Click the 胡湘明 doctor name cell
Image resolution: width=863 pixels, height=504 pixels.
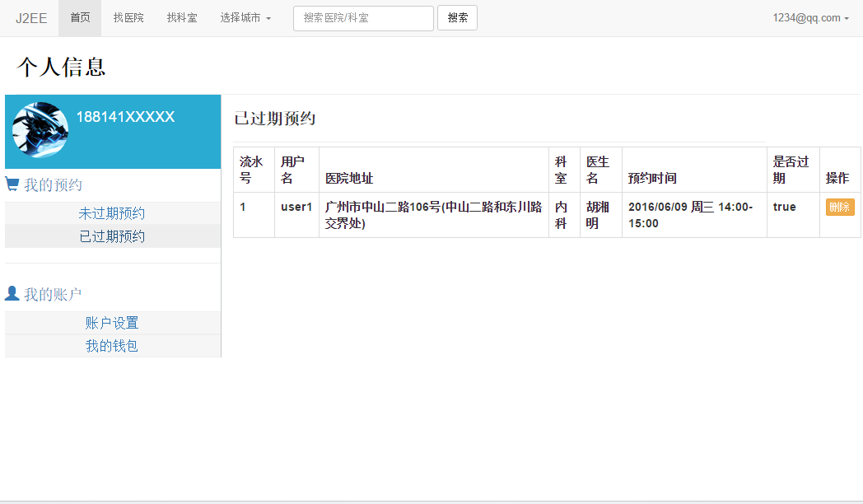(x=601, y=215)
